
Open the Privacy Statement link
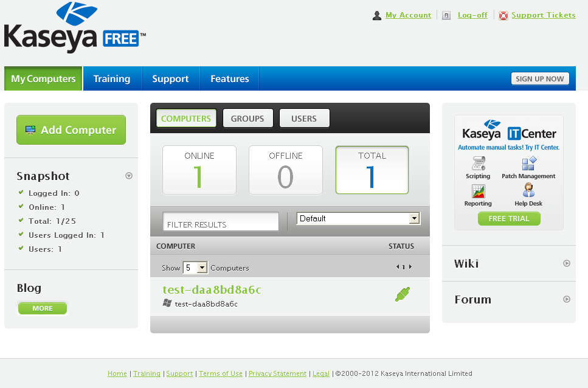point(277,373)
